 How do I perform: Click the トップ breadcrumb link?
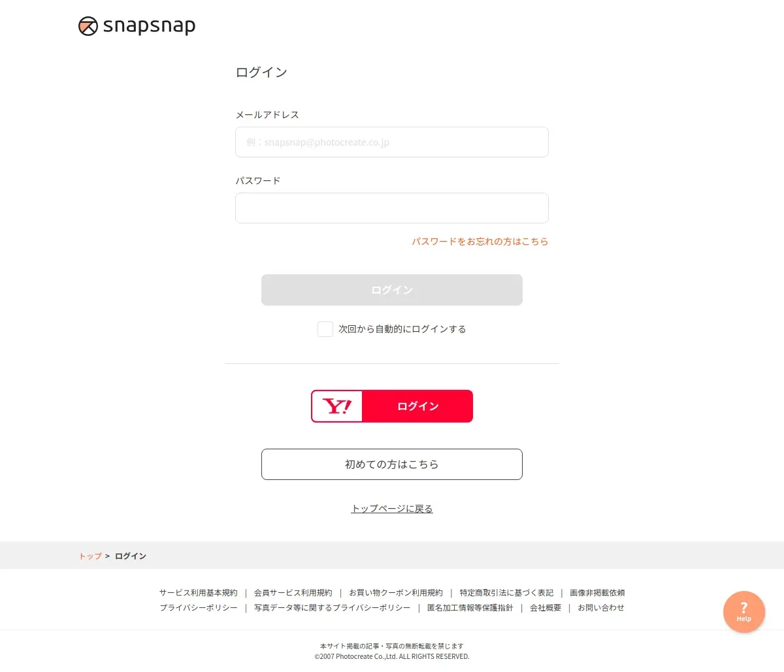click(x=90, y=556)
